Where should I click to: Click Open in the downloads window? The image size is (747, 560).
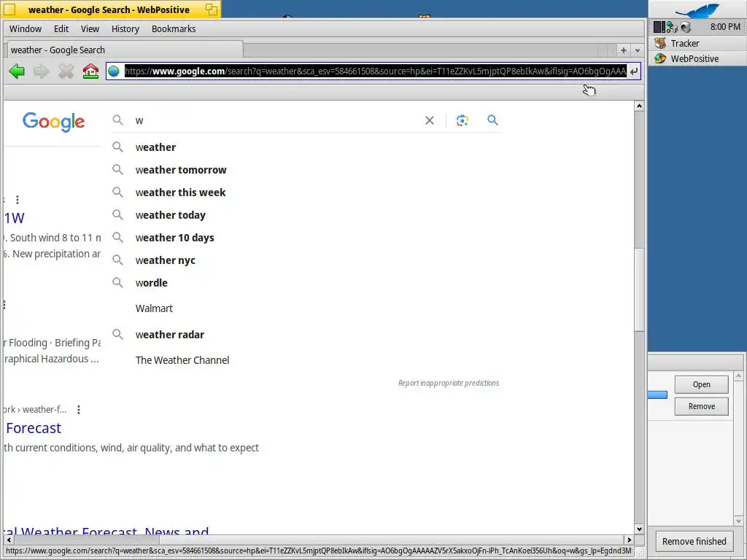pyautogui.click(x=701, y=384)
